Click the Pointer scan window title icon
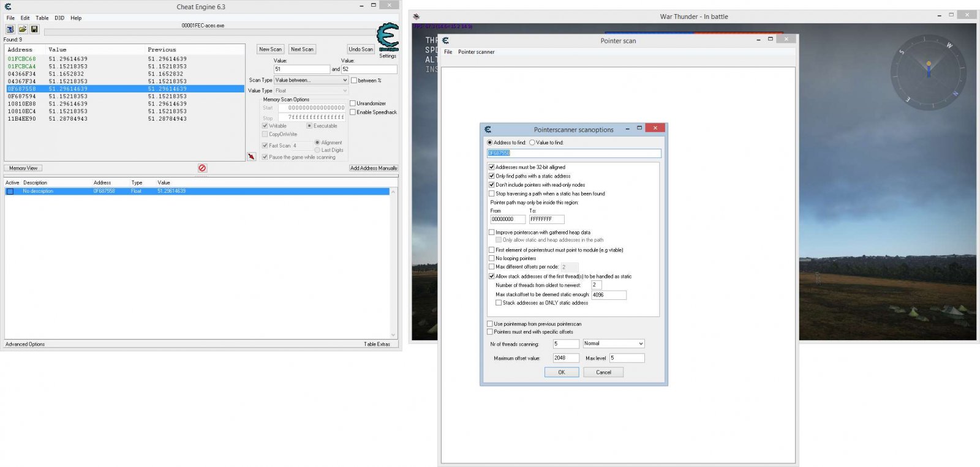 pos(445,40)
